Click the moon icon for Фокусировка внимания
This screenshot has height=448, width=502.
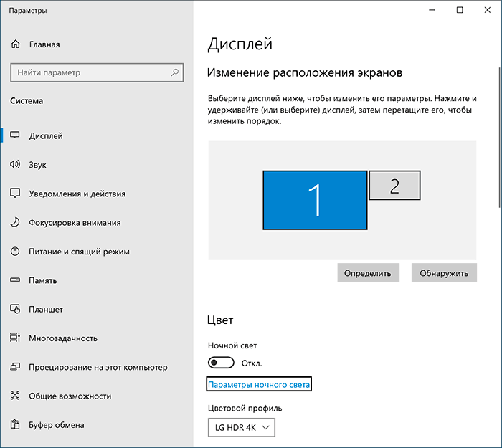point(16,222)
